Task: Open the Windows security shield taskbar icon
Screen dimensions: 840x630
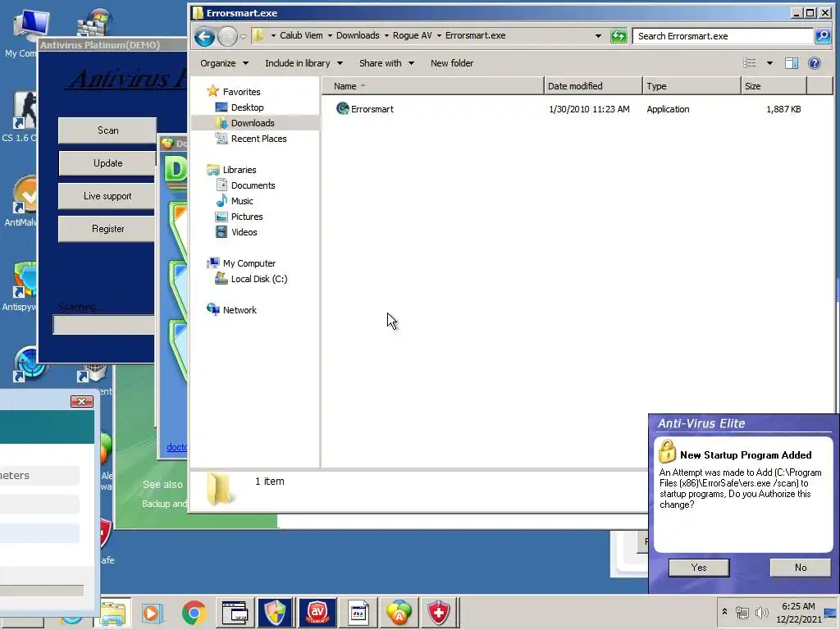Action: tap(275, 612)
